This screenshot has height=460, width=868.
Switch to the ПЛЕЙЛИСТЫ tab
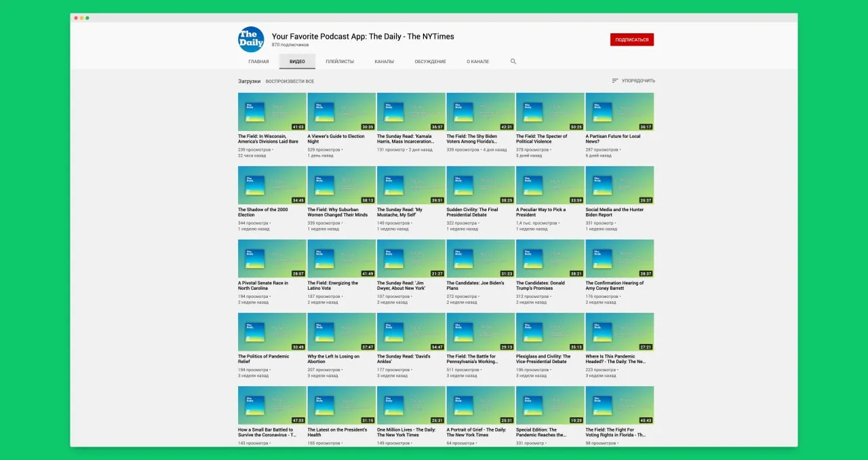click(340, 62)
